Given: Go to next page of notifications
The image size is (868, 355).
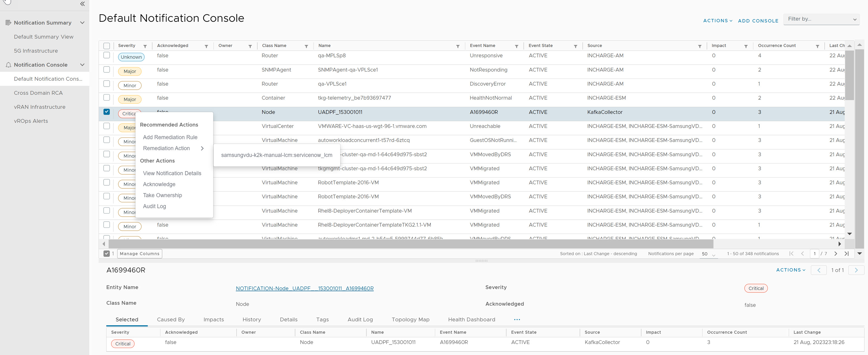Looking at the screenshot, I should [x=836, y=254].
